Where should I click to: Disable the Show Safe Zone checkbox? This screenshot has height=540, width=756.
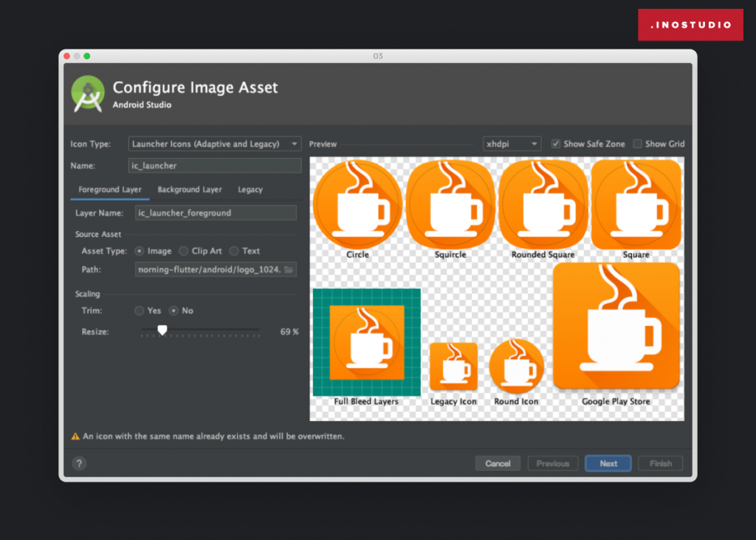pos(556,144)
